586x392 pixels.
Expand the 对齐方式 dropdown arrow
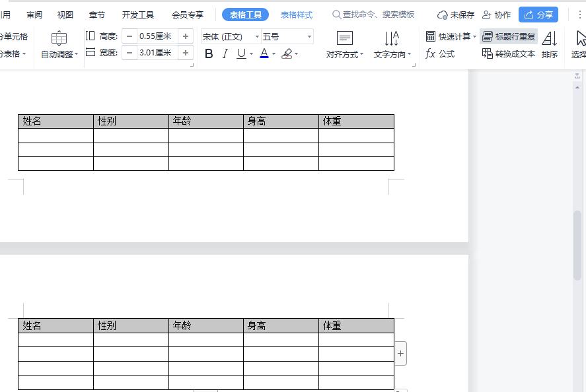[362, 54]
